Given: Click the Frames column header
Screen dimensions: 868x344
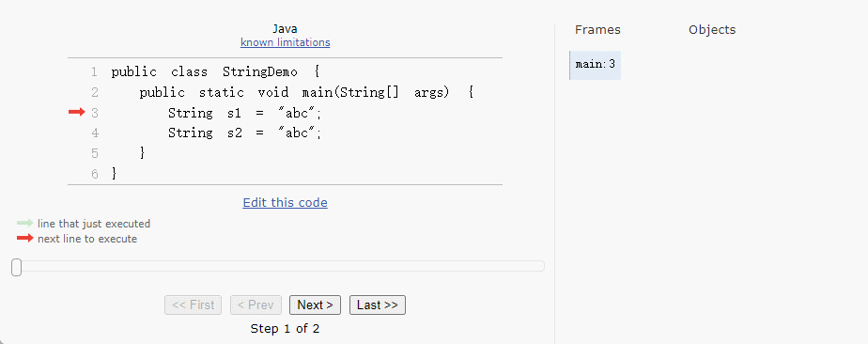Looking at the screenshot, I should click(597, 30).
